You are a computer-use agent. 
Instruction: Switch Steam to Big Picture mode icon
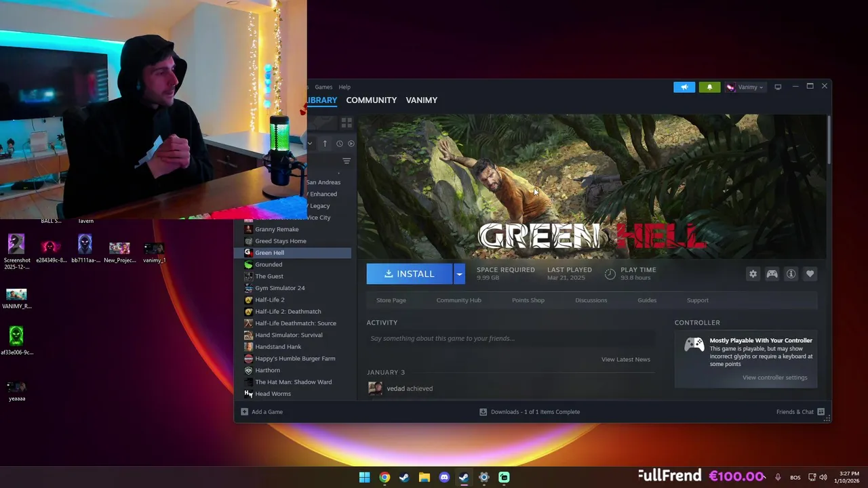point(778,87)
